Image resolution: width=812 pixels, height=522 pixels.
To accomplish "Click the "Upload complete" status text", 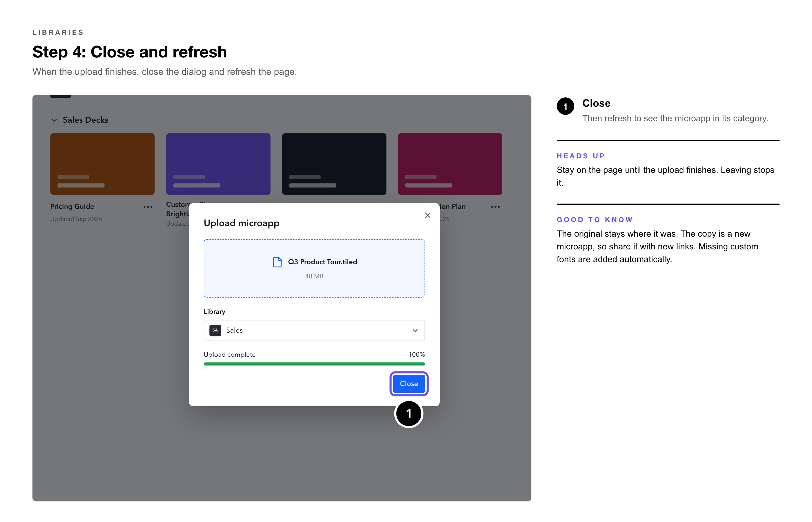I will [x=229, y=354].
